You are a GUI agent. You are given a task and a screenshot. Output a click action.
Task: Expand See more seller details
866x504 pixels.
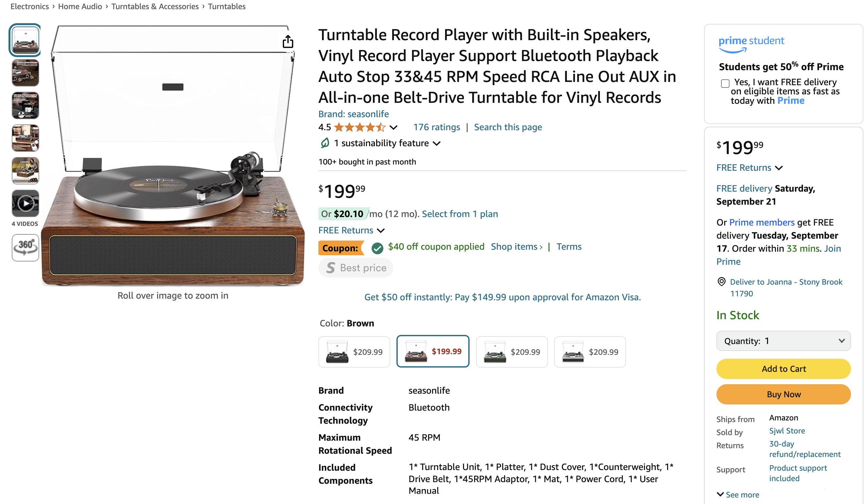tap(738, 495)
